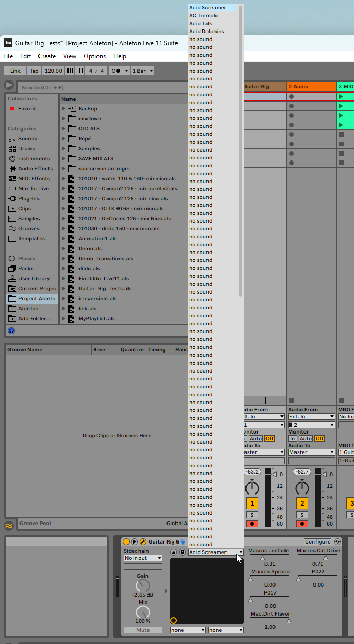
Task: Open the File menu
Action: pos(8,56)
